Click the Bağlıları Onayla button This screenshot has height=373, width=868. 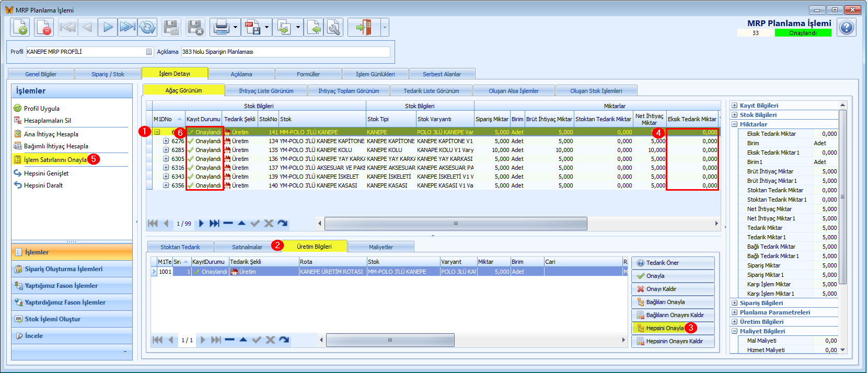click(x=673, y=302)
